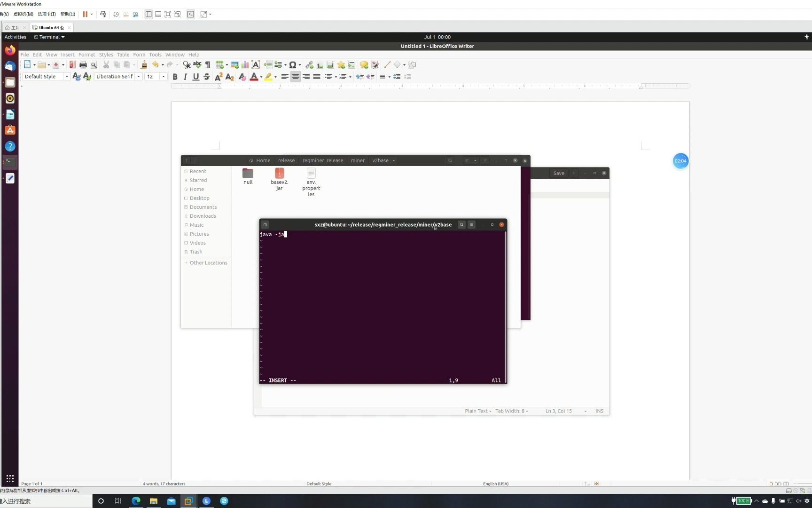
Task: Open the null folder
Action: point(248,176)
